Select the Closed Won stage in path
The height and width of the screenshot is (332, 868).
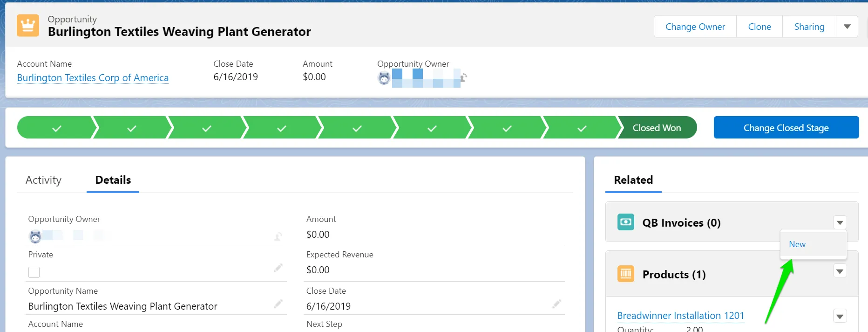click(657, 127)
